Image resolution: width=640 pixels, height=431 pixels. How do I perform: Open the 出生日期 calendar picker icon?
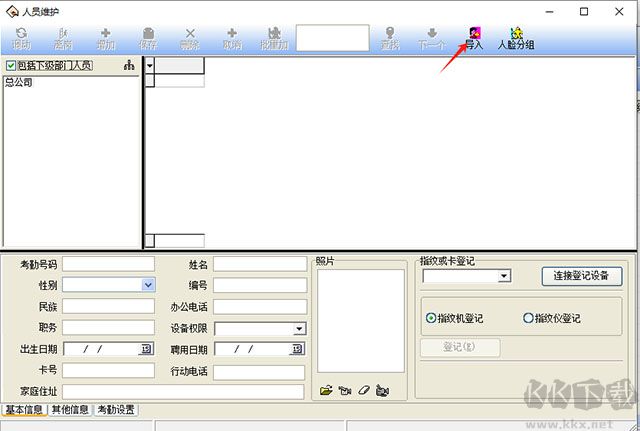(x=146, y=349)
